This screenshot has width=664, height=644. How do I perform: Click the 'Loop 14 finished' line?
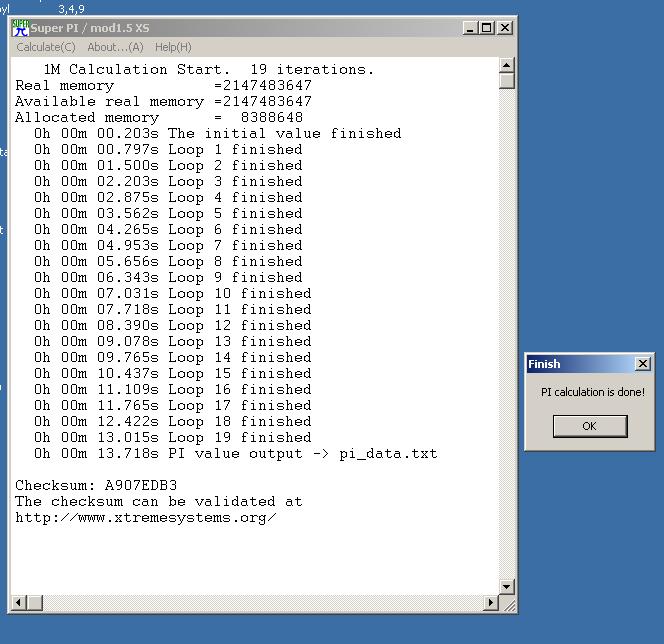[173, 357]
